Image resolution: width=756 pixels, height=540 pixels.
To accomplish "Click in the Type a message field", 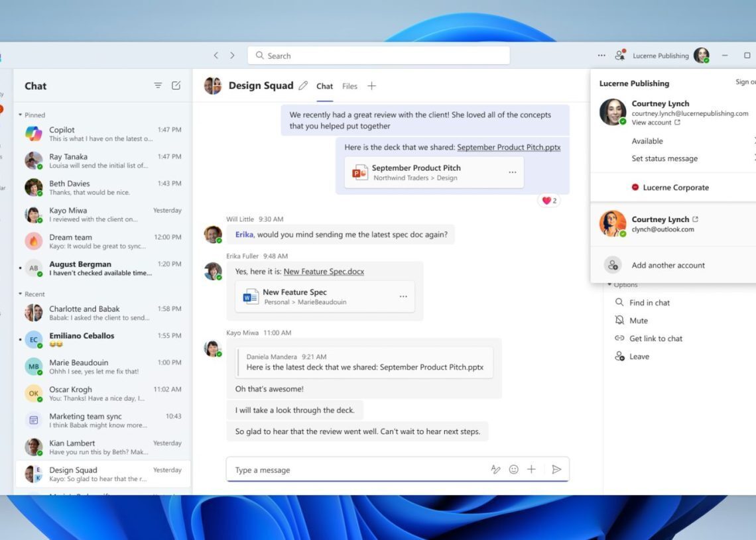I will click(359, 470).
